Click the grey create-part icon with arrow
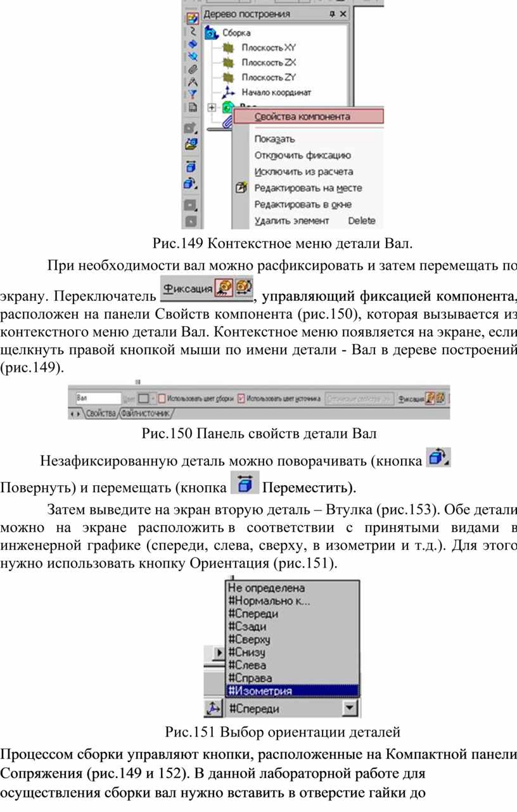 pos(191,129)
